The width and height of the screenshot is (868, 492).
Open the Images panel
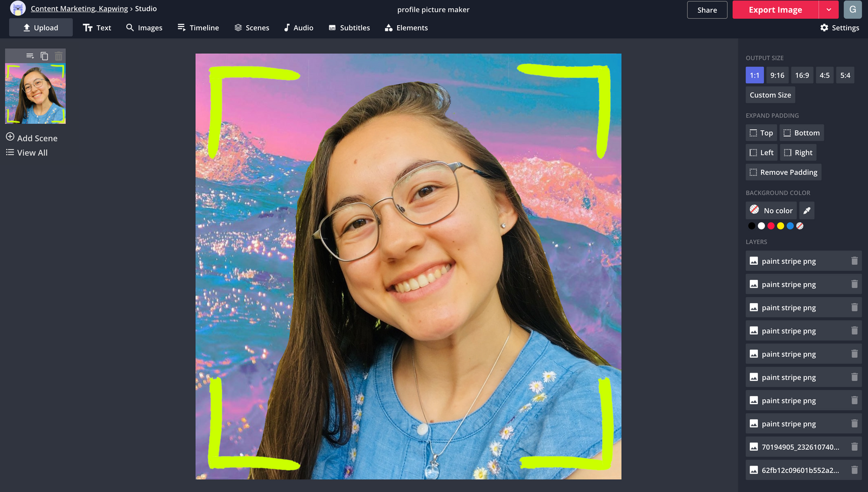[144, 28]
